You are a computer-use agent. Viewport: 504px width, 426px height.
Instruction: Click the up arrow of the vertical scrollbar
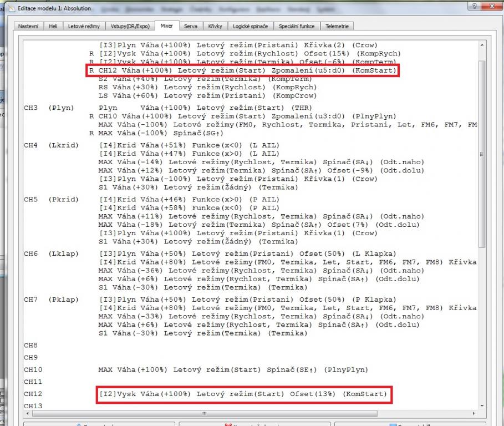481,44
